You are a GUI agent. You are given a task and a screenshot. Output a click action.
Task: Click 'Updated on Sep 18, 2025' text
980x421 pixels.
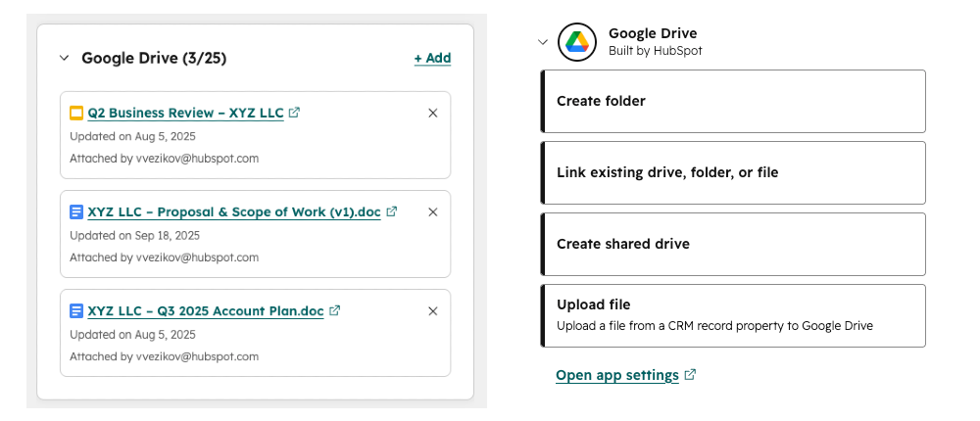pos(135,236)
